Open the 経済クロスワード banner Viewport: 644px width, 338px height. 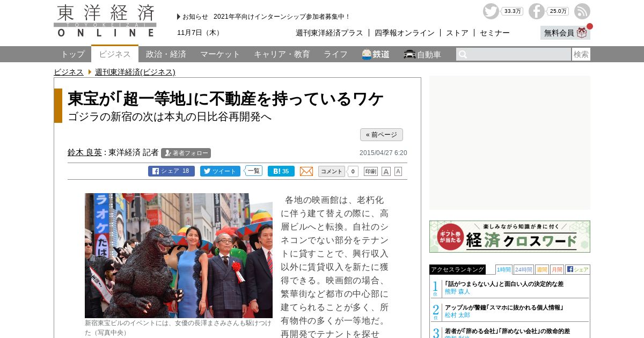pyautogui.click(x=510, y=237)
